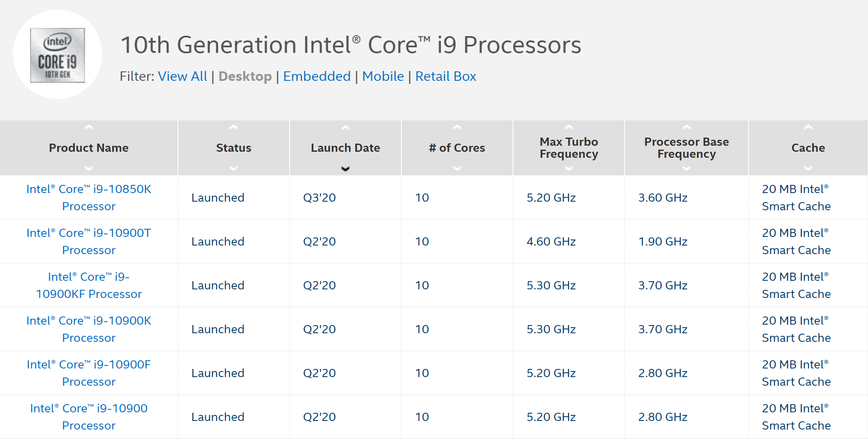868x439 pixels.
Task: Click core count 10 in i9-10850K row
Action: (422, 198)
